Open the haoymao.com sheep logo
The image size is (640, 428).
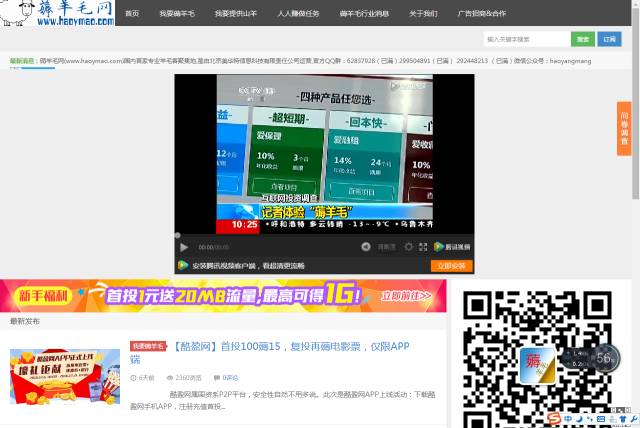pos(57,13)
